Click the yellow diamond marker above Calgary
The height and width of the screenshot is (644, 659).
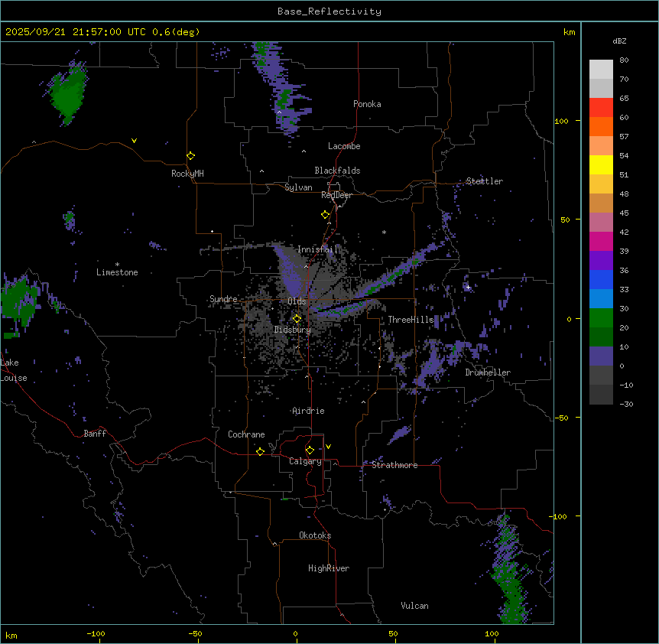coord(310,450)
